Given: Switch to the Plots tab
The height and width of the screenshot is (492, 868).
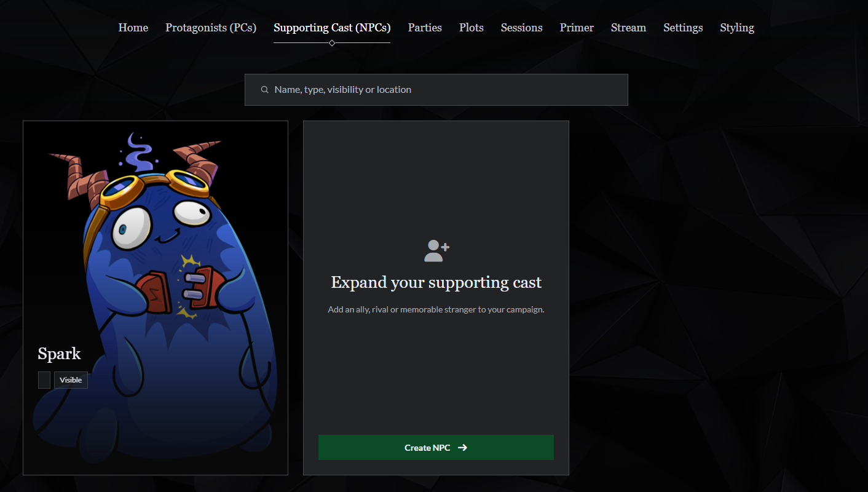Looking at the screenshot, I should coord(471,28).
